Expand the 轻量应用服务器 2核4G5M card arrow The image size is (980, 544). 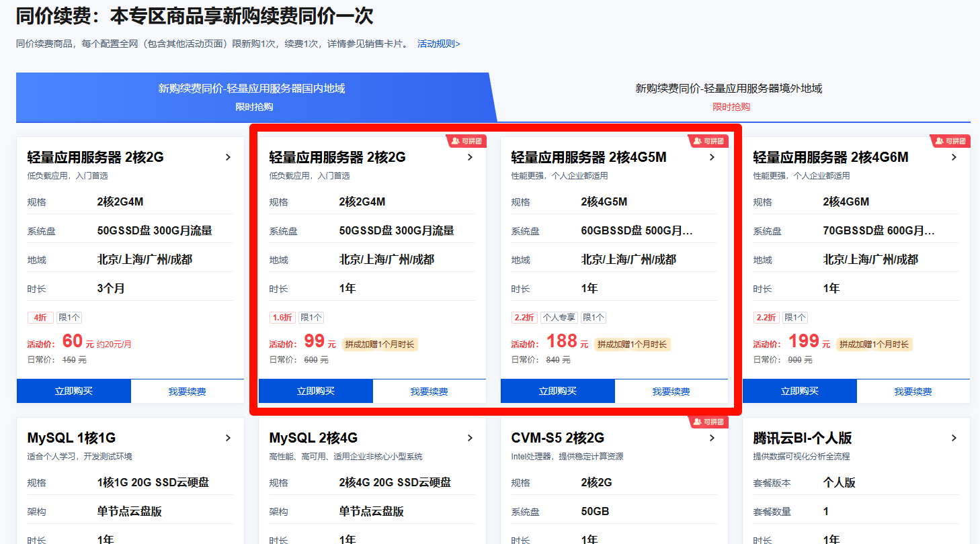(x=712, y=157)
